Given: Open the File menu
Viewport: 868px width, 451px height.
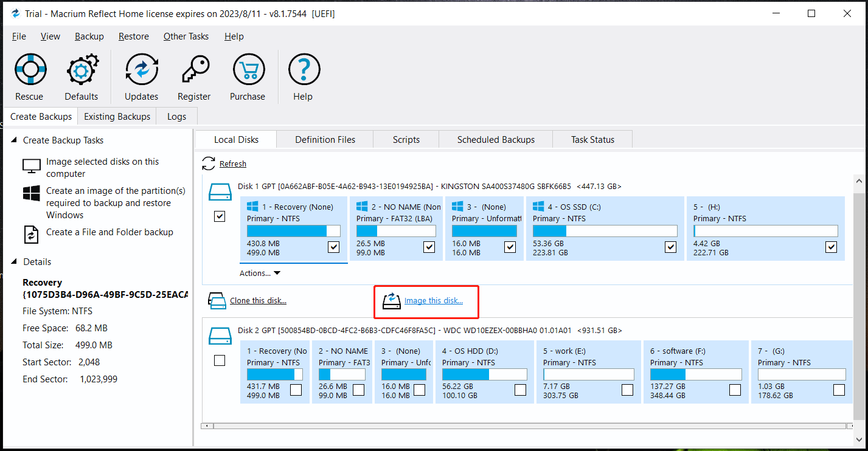Looking at the screenshot, I should coord(19,36).
